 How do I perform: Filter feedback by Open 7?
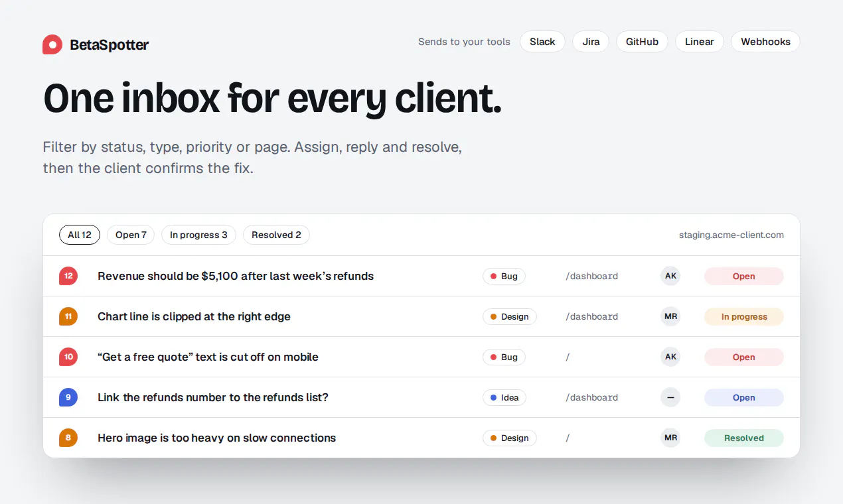pos(131,235)
